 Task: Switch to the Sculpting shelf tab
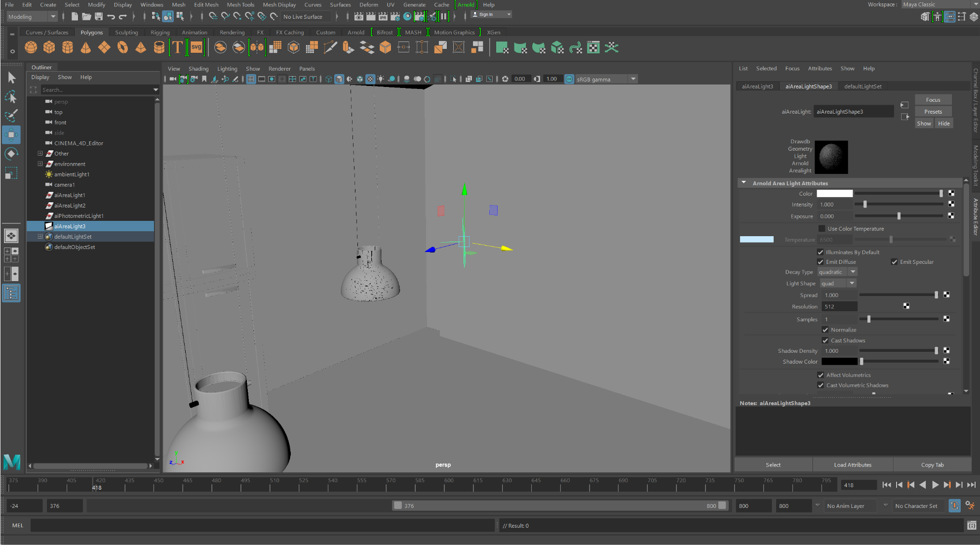(126, 32)
